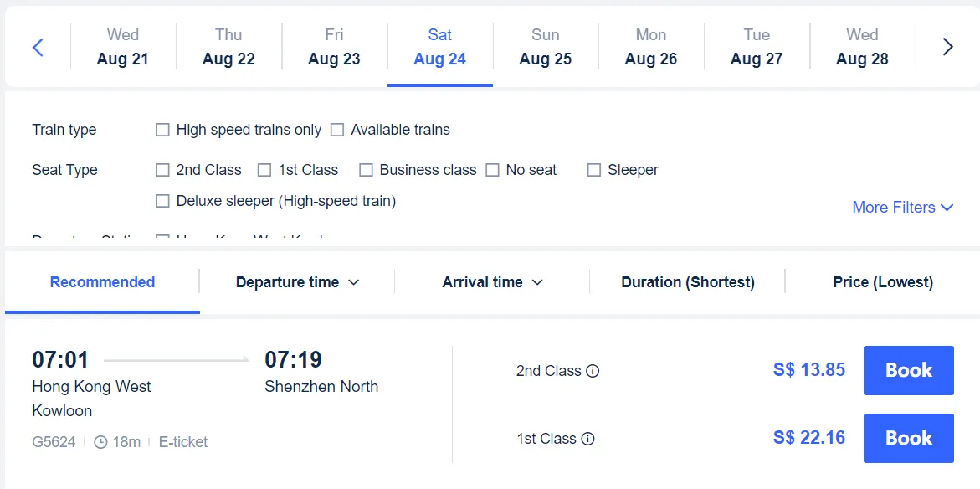980x489 pixels.
Task: Tick the No seat option
Action: (492, 170)
